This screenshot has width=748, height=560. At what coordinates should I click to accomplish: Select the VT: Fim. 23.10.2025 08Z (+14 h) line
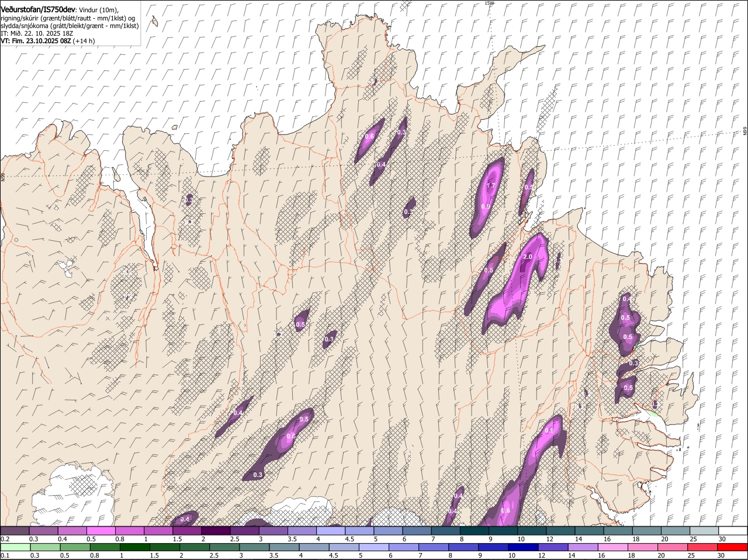[48, 41]
